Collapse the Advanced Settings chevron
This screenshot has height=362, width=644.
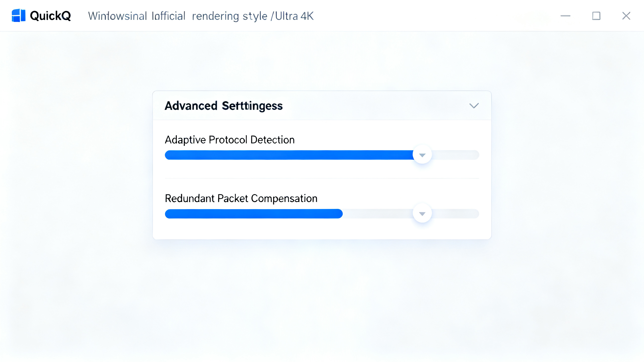pyautogui.click(x=474, y=106)
